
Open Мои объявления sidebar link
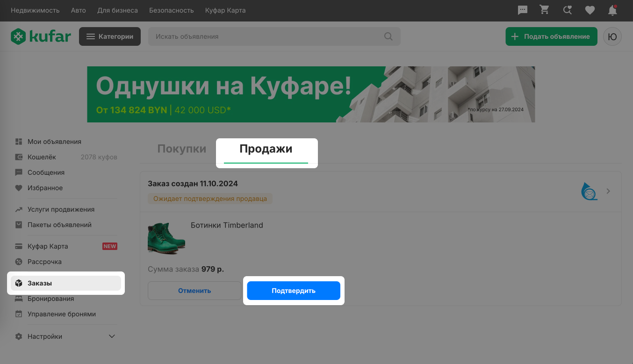(x=54, y=142)
